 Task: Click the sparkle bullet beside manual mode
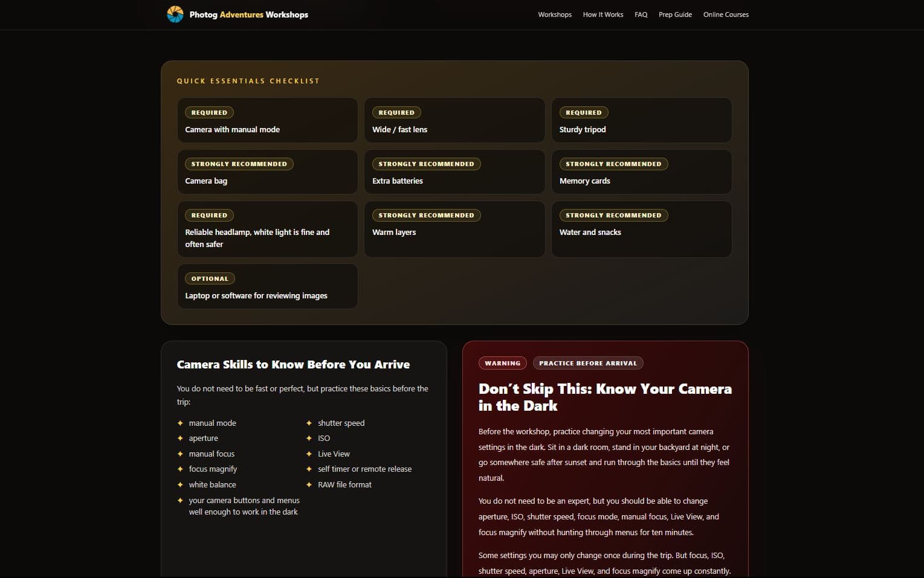tap(180, 423)
